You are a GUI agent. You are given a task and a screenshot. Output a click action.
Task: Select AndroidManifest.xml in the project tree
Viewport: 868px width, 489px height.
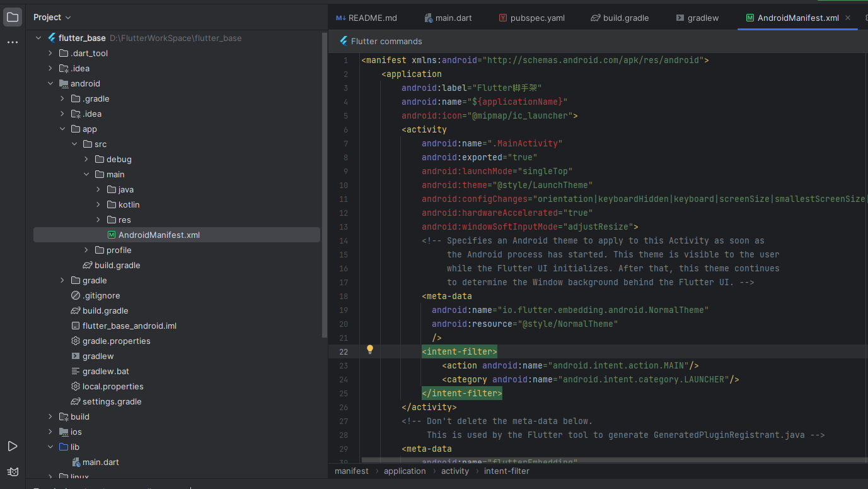pyautogui.click(x=176, y=235)
